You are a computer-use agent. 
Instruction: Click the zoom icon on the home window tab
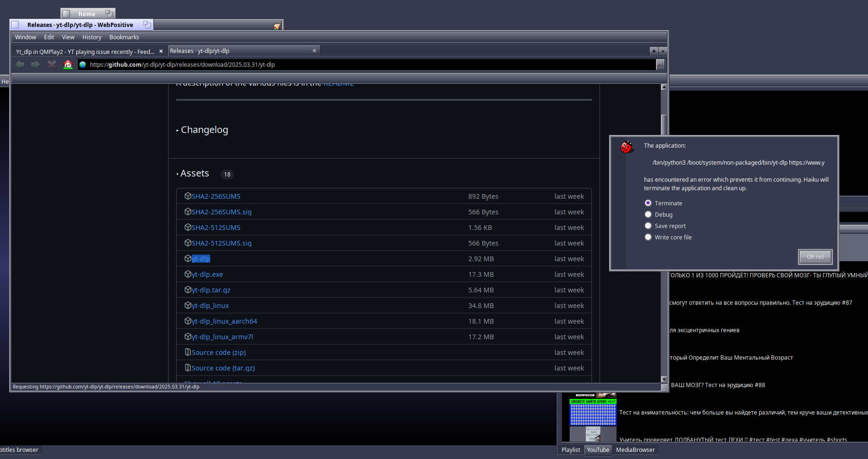coord(109,14)
